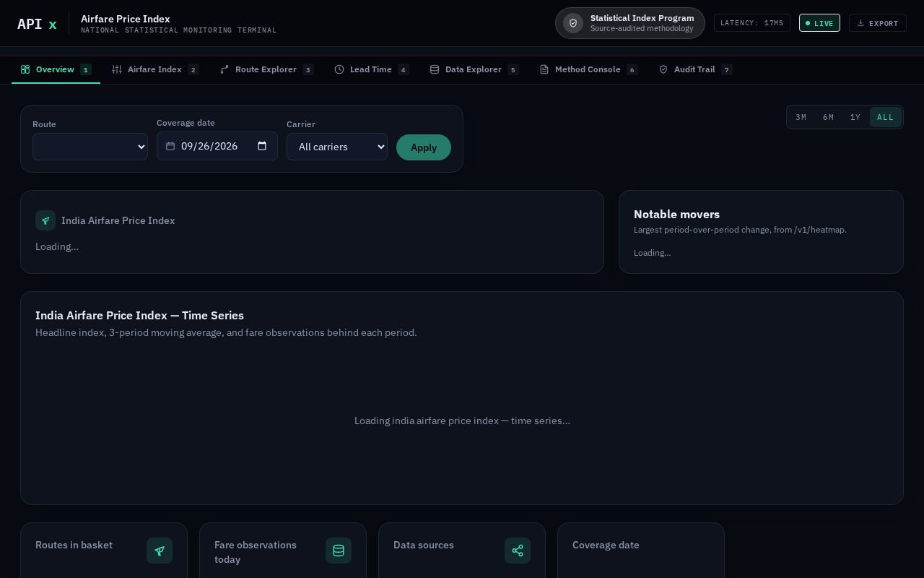Click the Method Console document icon
The height and width of the screenshot is (578, 924).
[544, 69]
